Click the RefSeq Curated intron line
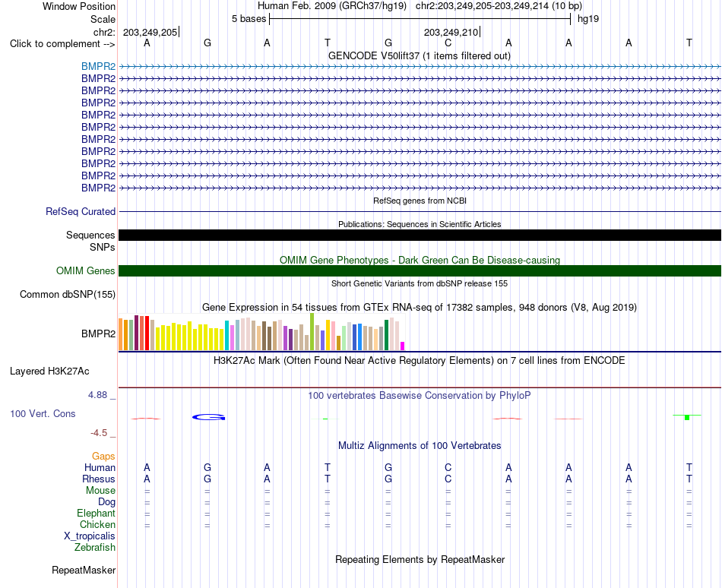Screen dimensions: 722x588 [x=420, y=212]
